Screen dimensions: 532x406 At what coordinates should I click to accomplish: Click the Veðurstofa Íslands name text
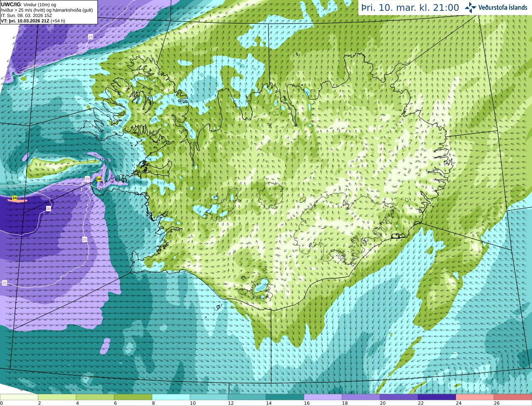pos(502,7)
